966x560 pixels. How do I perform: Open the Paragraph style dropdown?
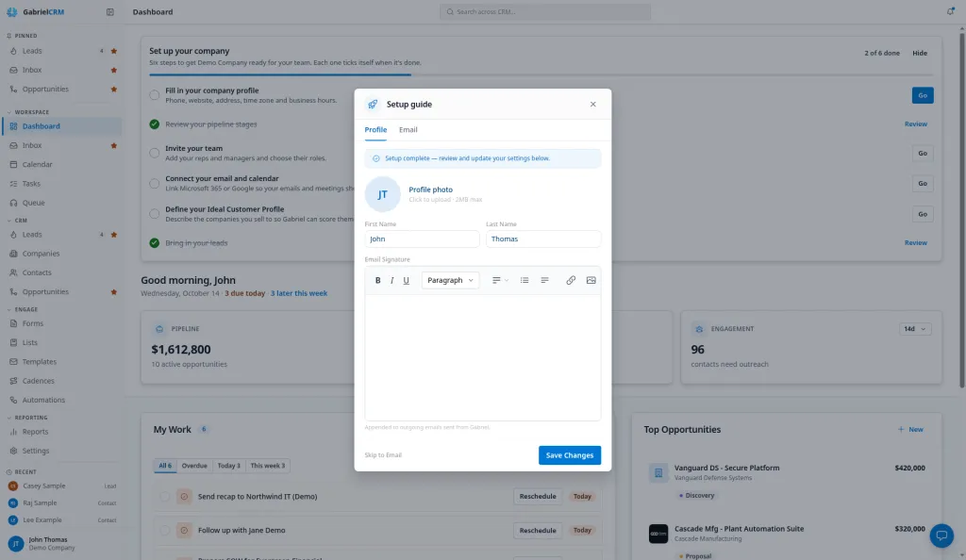click(450, 280)
